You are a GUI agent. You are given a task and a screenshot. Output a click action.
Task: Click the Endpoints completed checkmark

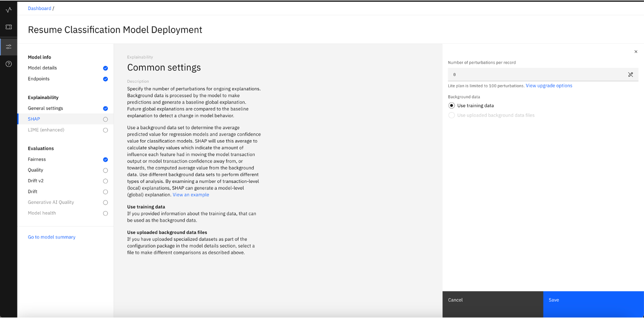coord(105,79)
